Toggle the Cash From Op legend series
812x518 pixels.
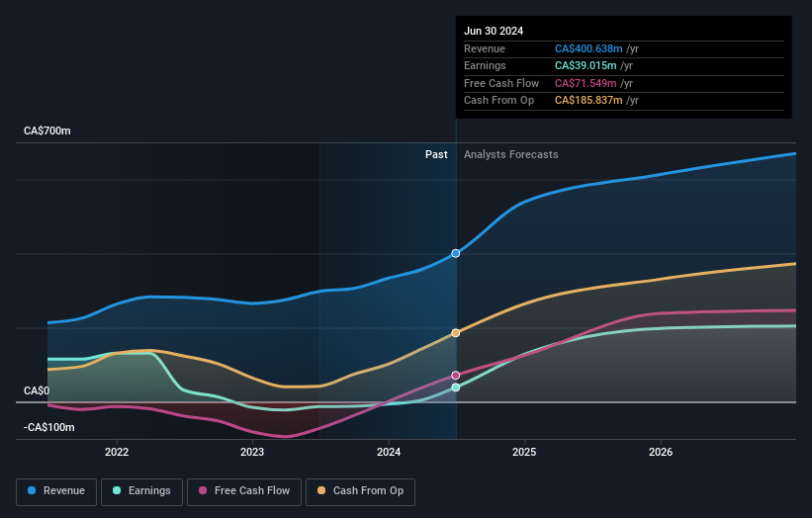coord(360,491)
